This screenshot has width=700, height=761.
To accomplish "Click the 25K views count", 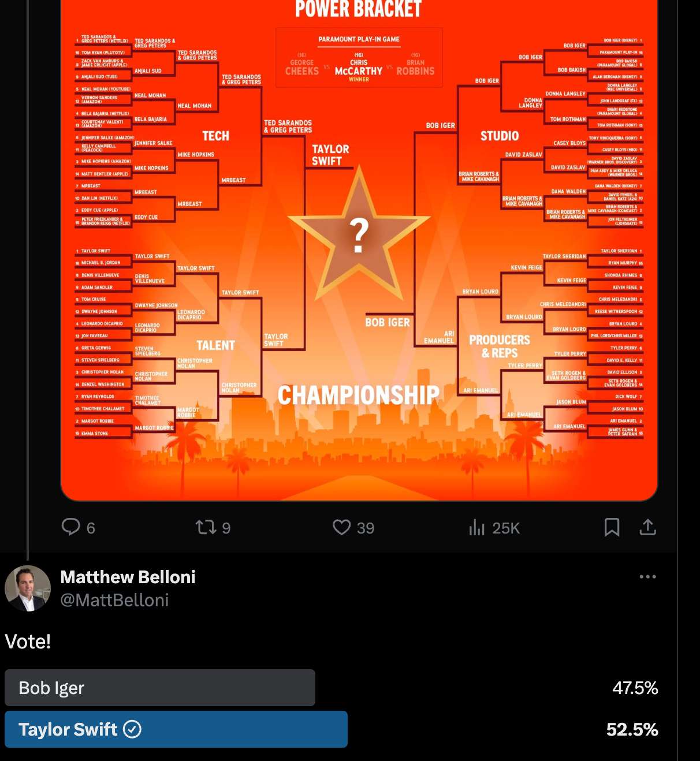I will click(506, 528).
